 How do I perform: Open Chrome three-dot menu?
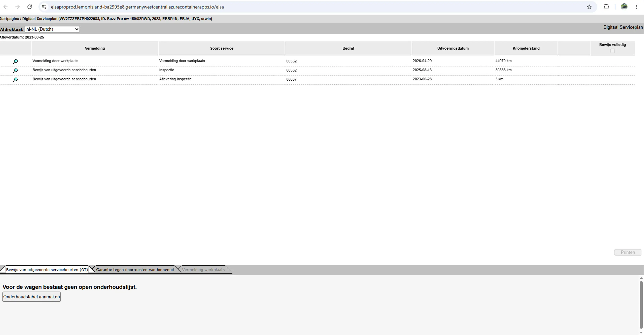636,7
